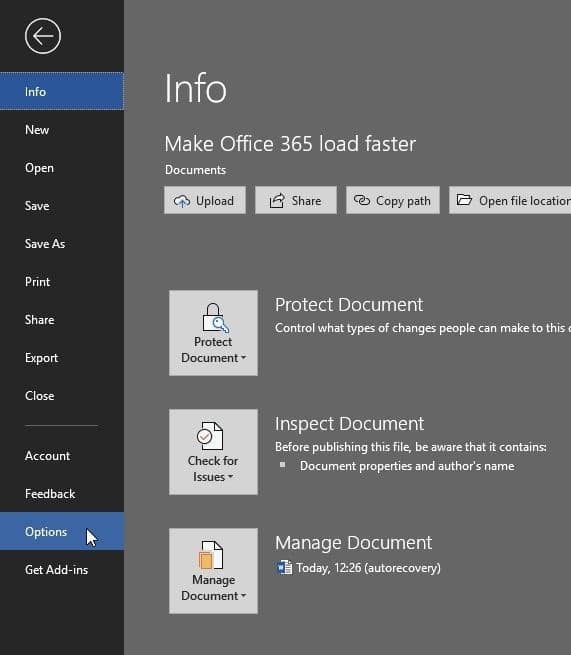Expand the Protect Document dropdown arrow
Screen dimensions: 571x655
pos(244,358)
